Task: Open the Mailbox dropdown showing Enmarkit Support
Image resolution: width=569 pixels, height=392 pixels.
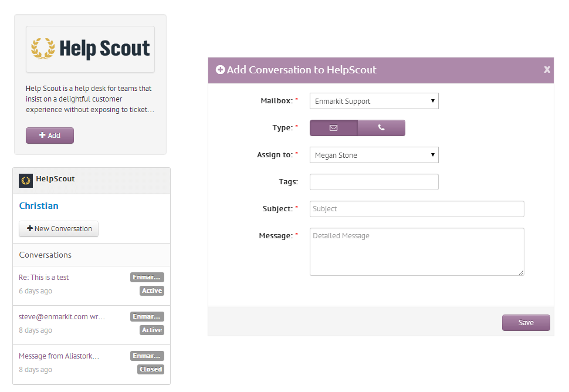Action: (x=374, y=100)
